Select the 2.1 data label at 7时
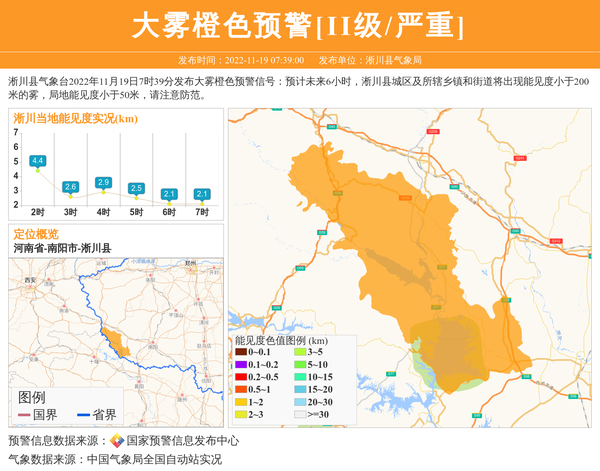The image size is (600, 471). [202, 194]
